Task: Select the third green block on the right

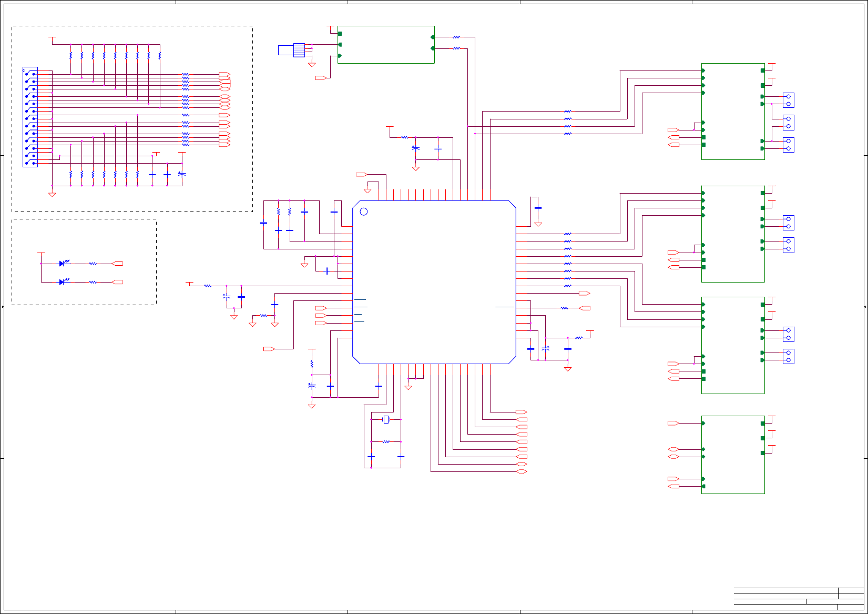Action: point(733,345)
